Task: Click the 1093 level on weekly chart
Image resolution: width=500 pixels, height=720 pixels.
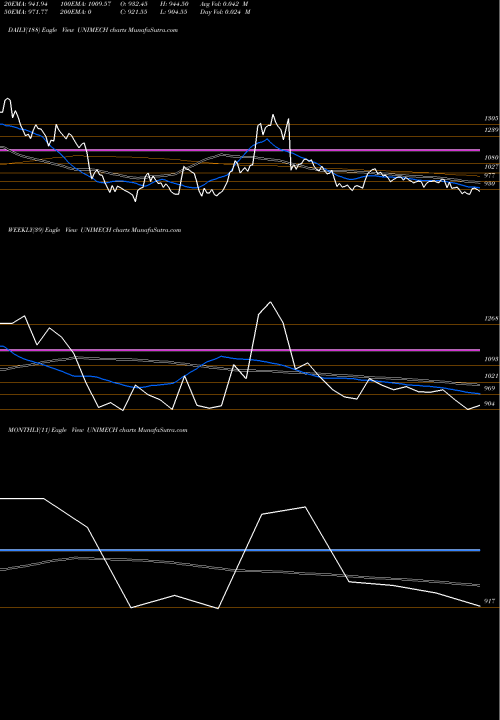Action: pyautogui.click(x=491, y=359)
